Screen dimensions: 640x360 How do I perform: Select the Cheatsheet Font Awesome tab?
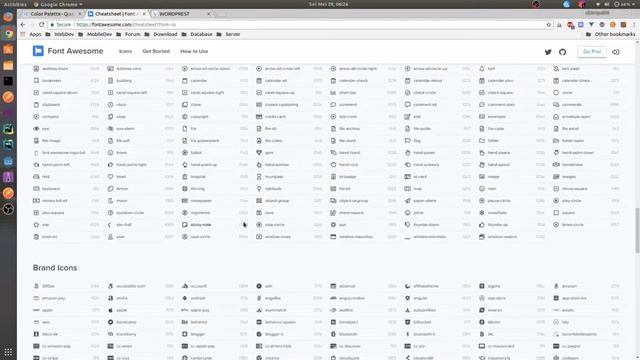117,14
